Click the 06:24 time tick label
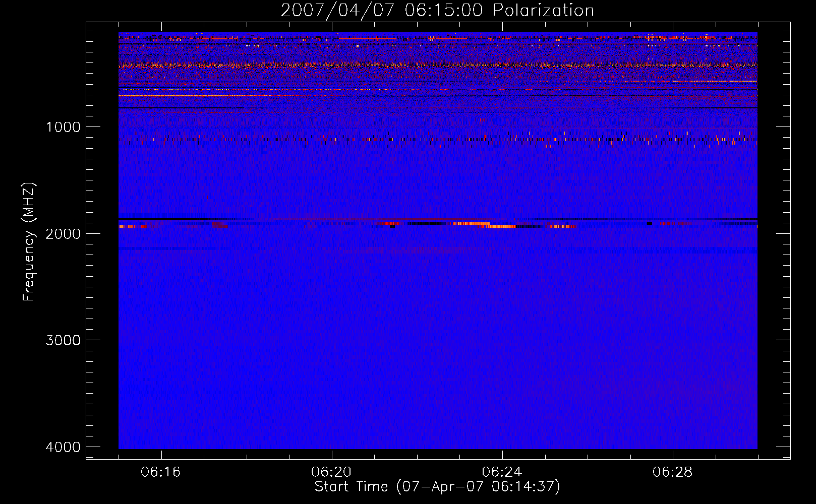This screenshot has height=504, width=816. (502, 472)
